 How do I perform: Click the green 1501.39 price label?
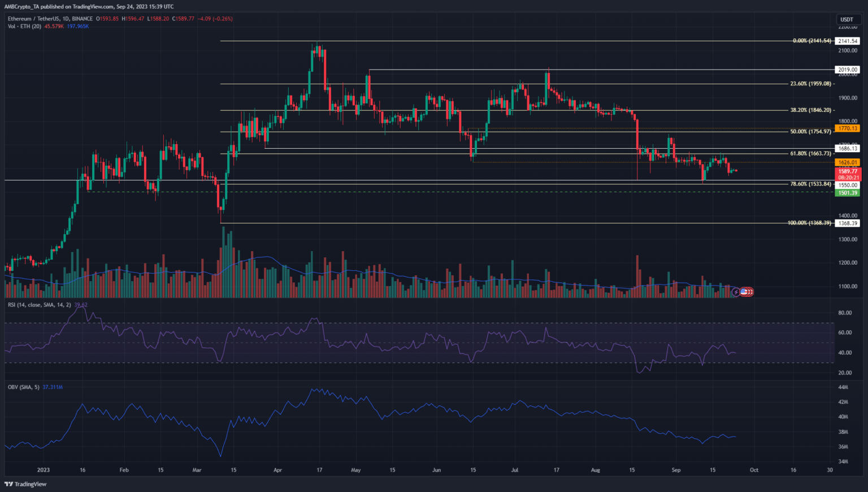tap(847, 193)
